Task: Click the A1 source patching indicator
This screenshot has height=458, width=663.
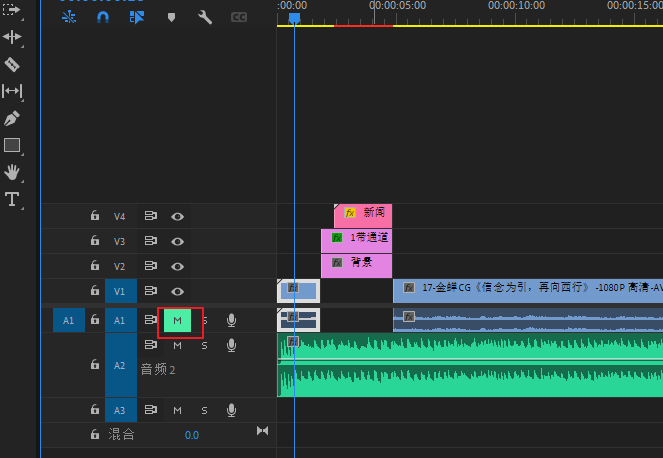Action: pos(68,320)
